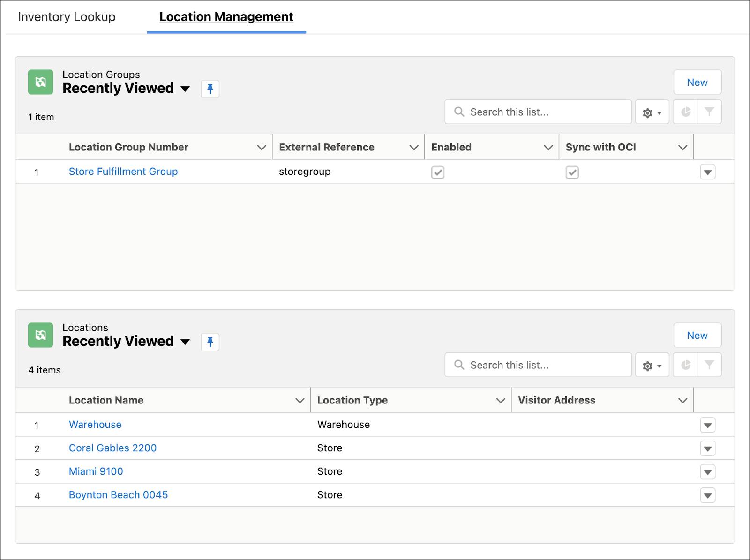Show row actions for Boynton Beach 0045

[x=708, y=495]
